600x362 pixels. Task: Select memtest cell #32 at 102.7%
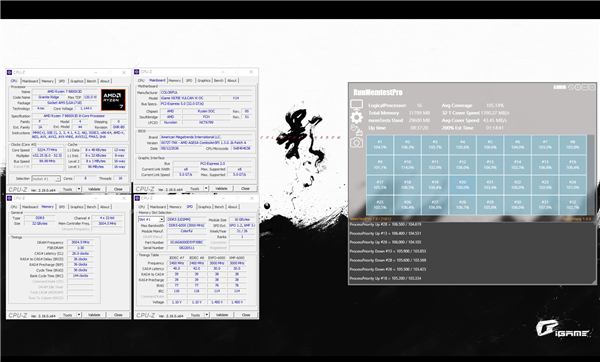(x=573, y=205)
